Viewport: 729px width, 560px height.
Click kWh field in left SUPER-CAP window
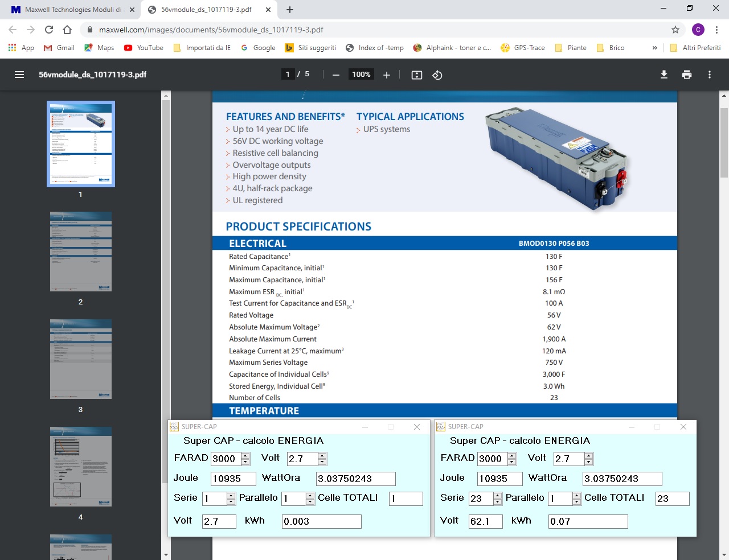322,521
